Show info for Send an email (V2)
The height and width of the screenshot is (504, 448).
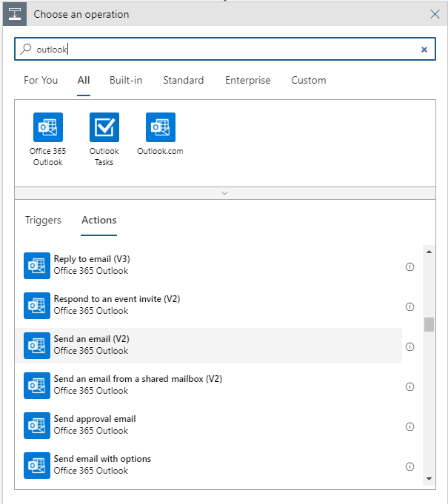point(409,347)
